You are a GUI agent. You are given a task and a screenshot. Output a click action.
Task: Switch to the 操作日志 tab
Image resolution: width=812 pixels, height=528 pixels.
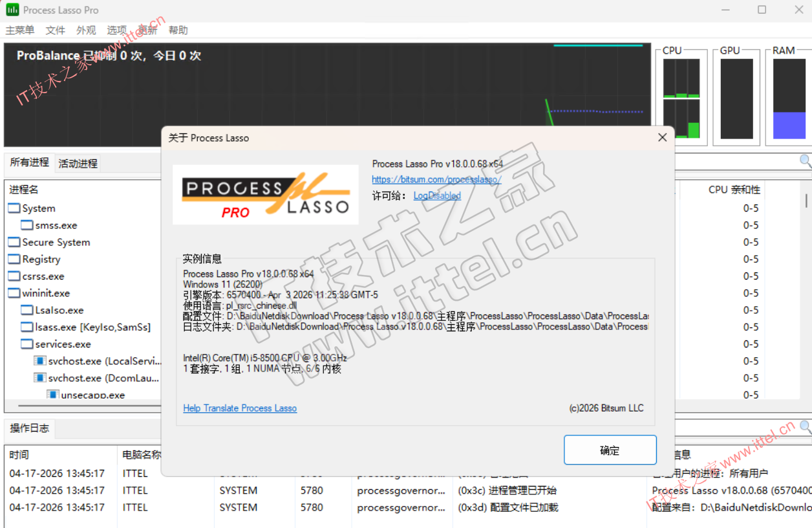29,428
